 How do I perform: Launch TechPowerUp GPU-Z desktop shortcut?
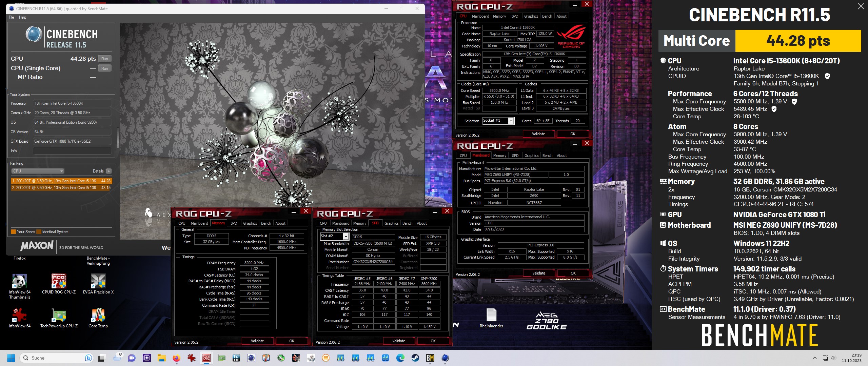pos(59,318)
